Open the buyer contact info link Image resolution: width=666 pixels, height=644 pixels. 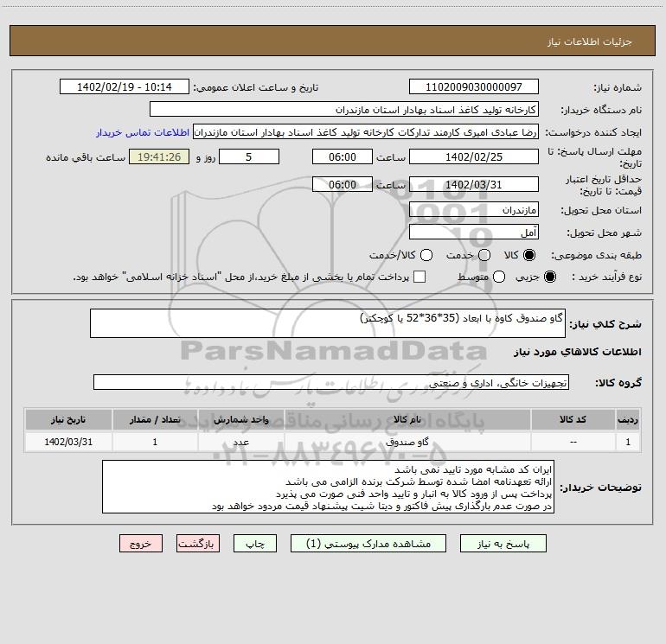143,132
